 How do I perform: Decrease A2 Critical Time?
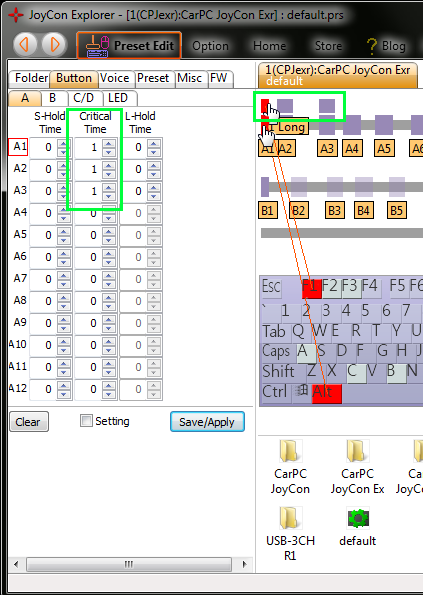click(x=109, y=174)
